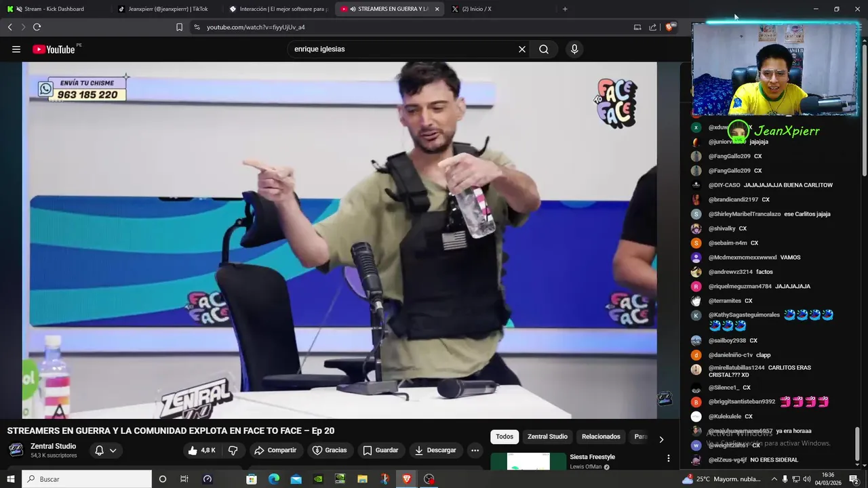Open more actions three-dot menu below video
The width and height of the screenshot is (868, 488).
click(475, 450)
